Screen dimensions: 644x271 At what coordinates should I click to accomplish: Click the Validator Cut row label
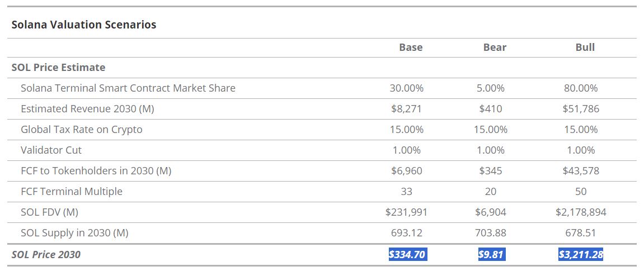coord(51,150)
